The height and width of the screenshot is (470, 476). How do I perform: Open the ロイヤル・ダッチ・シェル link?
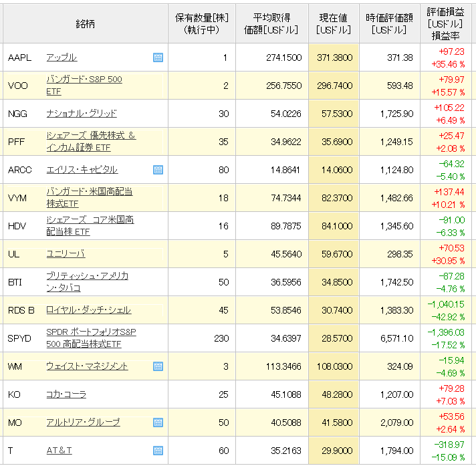pos(89,310)
